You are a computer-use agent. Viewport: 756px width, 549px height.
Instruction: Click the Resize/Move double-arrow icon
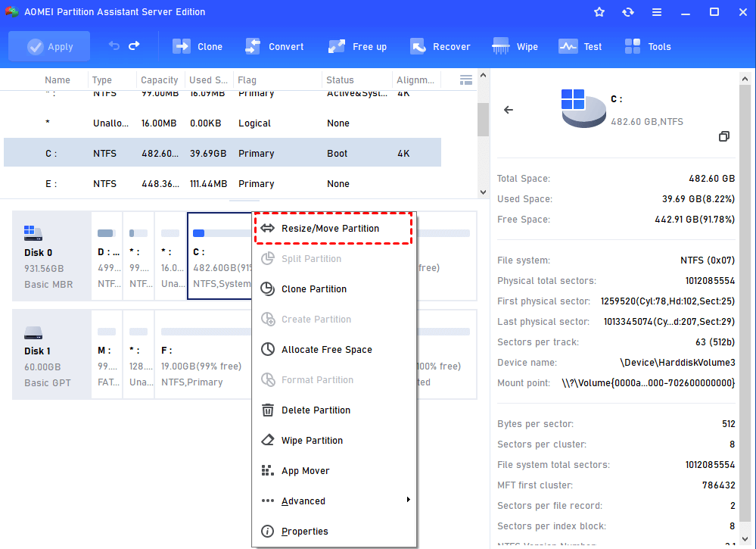coord(268,228)
